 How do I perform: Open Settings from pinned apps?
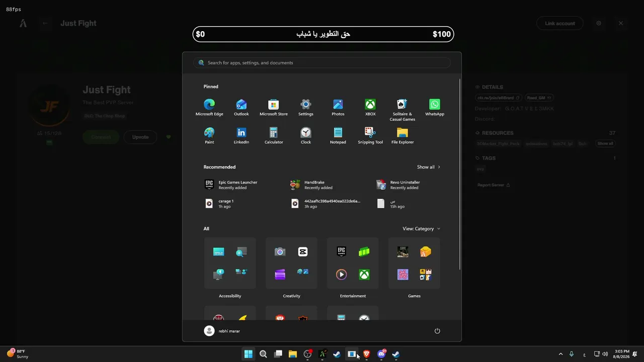click(x=306, y=107)
